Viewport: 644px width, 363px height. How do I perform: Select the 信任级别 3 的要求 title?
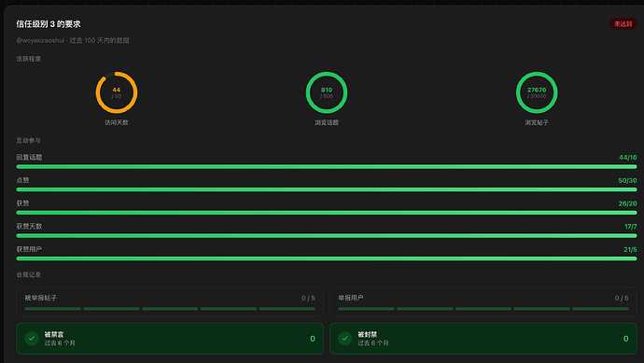[x=49, y=24]
